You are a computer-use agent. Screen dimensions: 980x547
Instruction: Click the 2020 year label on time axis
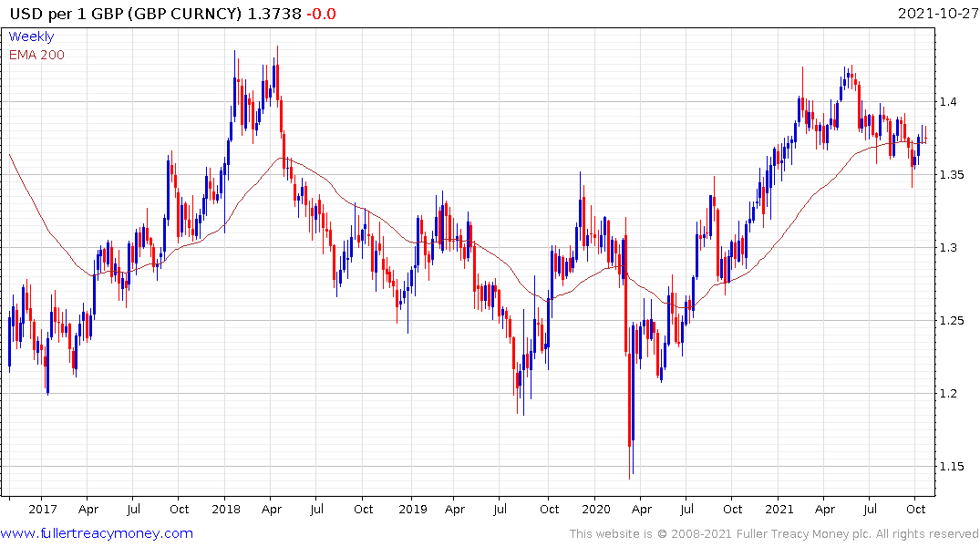point(595,509)
